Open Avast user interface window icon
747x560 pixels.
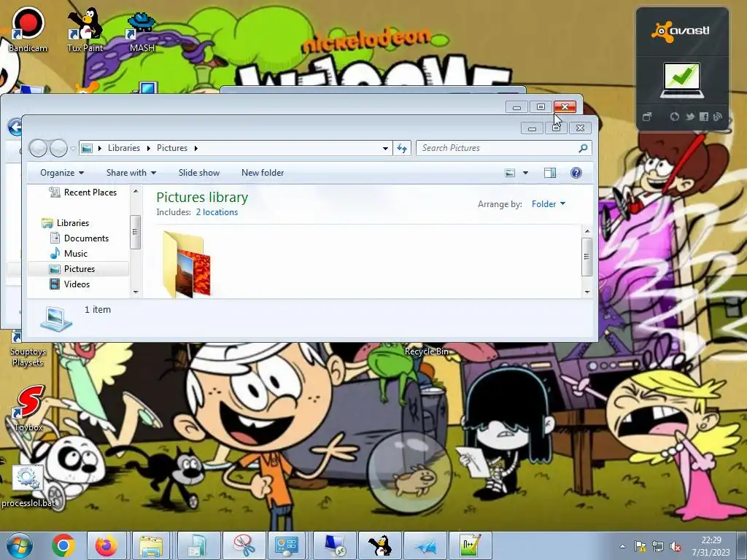click(x=646, y=117)
